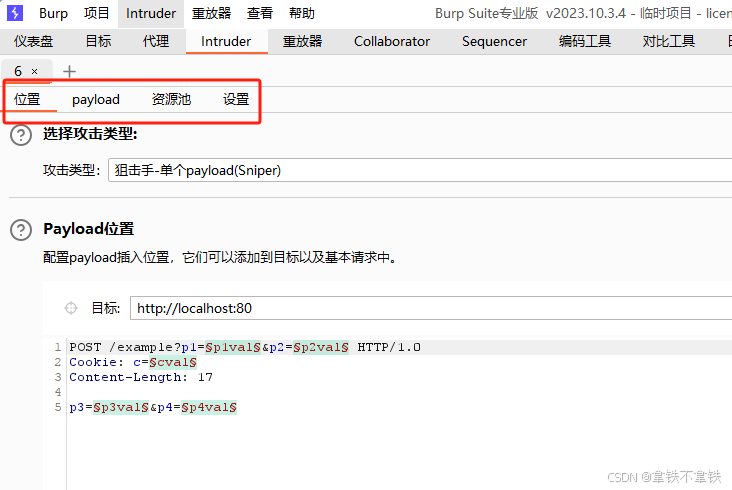The width and height of the screenshot is (732, 490).
Task: Open the 查看 menu
Action: pyautogui.click(x=260, y=13)
